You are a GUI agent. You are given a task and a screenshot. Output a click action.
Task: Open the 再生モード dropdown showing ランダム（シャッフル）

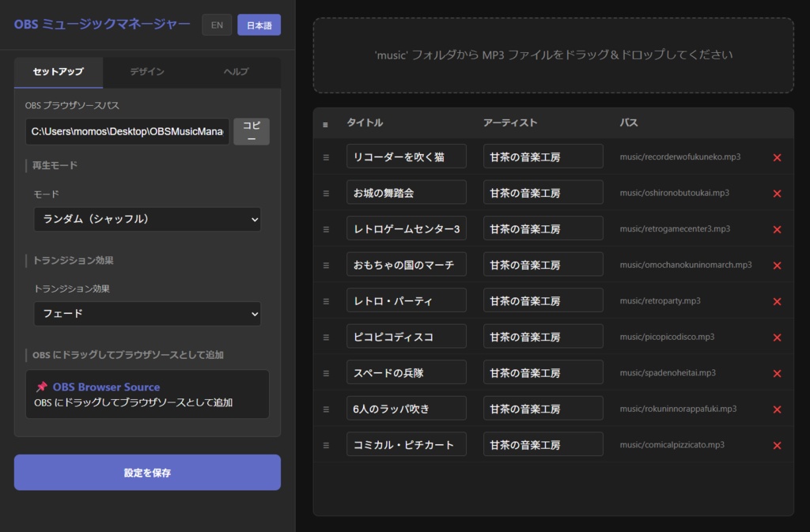[147, 219]
